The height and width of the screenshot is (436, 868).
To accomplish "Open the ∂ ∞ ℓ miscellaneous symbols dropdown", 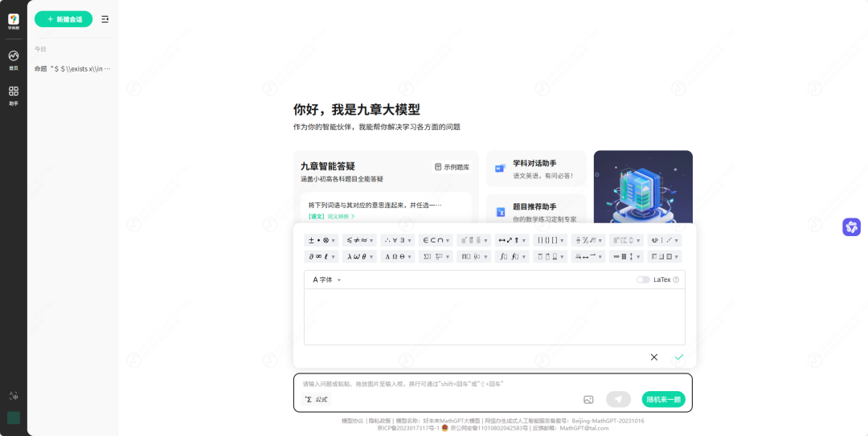I will (321, 257).
